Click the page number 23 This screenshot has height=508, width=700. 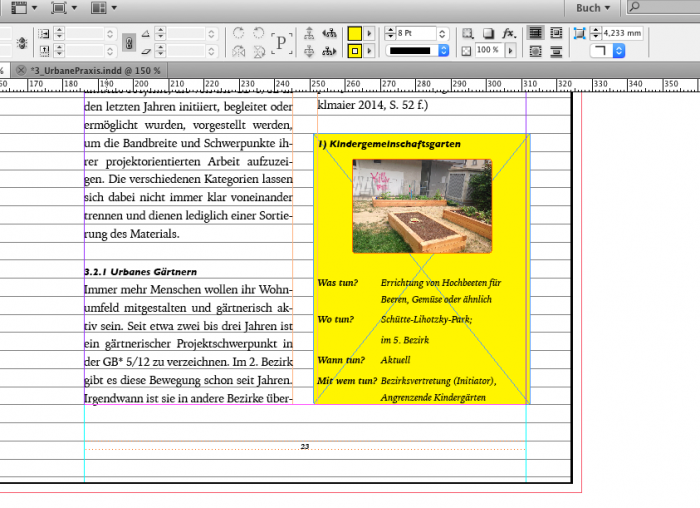pyautogui.click(x=305, y=446)
